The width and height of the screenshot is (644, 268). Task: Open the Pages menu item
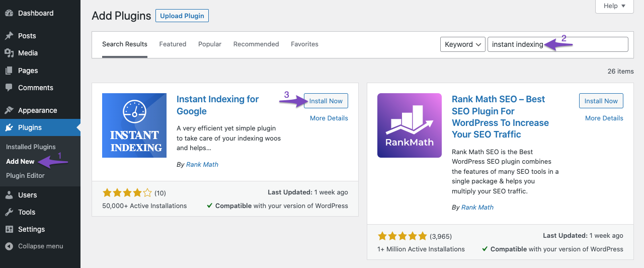tap(40, 71)
